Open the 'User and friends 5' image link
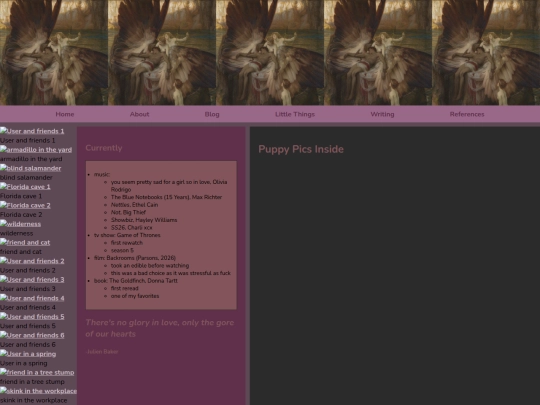The image size is (540, 405). [32, 317]
